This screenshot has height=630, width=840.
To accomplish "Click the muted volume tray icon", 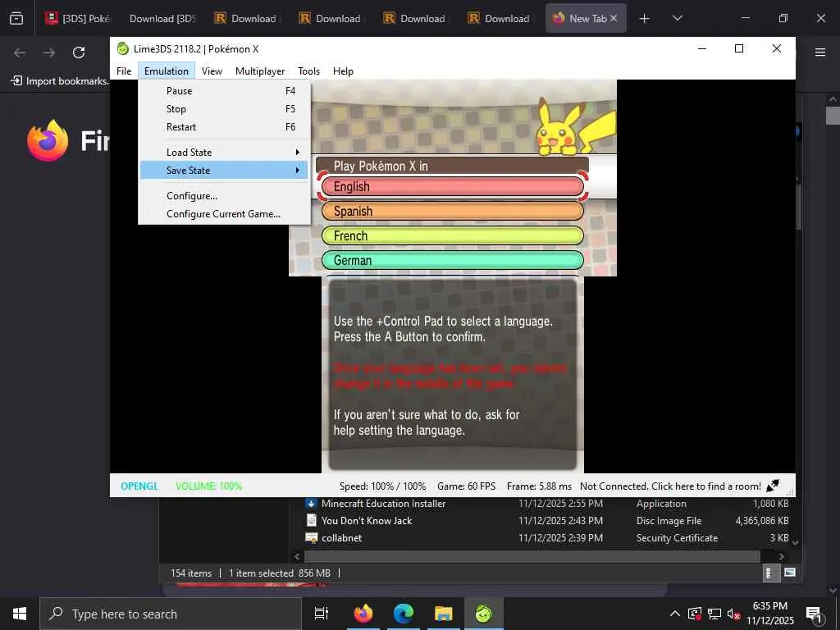I will point(733,614).
